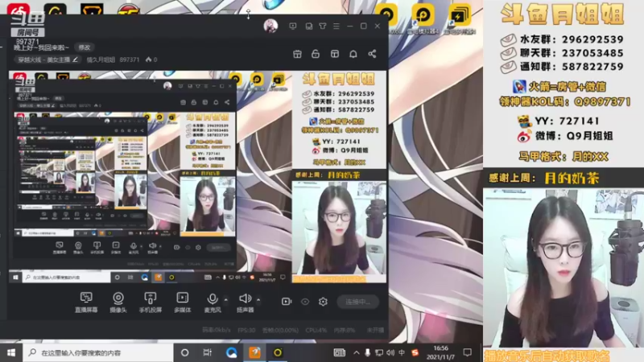The height and width of the screenshot is (362, 644).
Task: Open the system tray volume control
Action: 390,352
